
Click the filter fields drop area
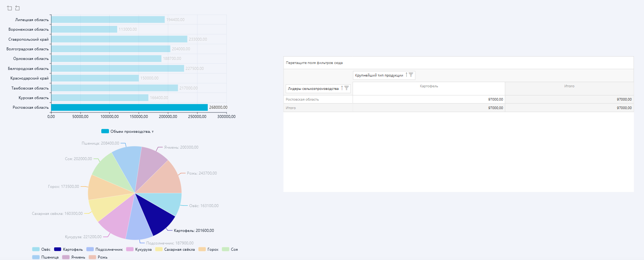pos(458,63)
